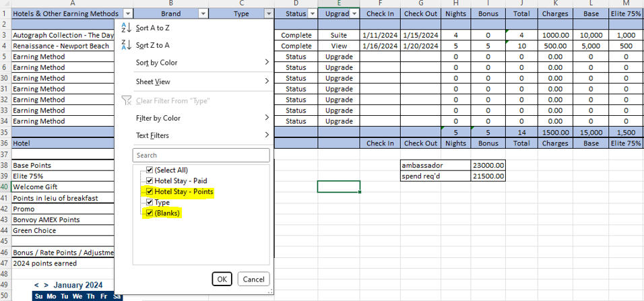Select cell Renaissance - Newport Beach
The width and height of the screenshot is (644, 301).
pyautogui.click(x=63, y=46)
